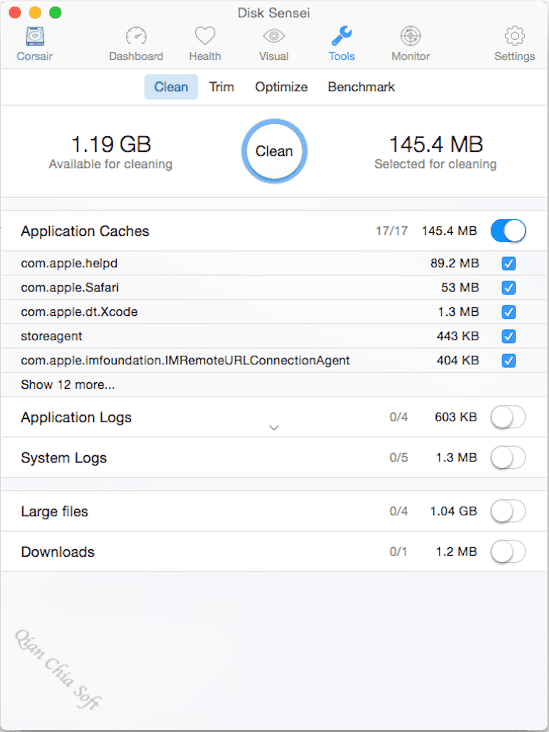Select the Downloads row label
This screenshot has height=732, width=549.
tap(57, 552)
